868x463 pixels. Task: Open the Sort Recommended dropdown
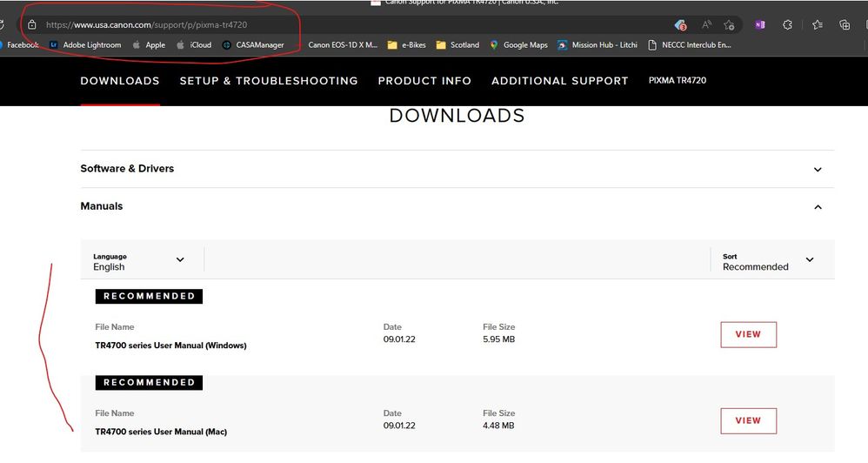(768, 261)
